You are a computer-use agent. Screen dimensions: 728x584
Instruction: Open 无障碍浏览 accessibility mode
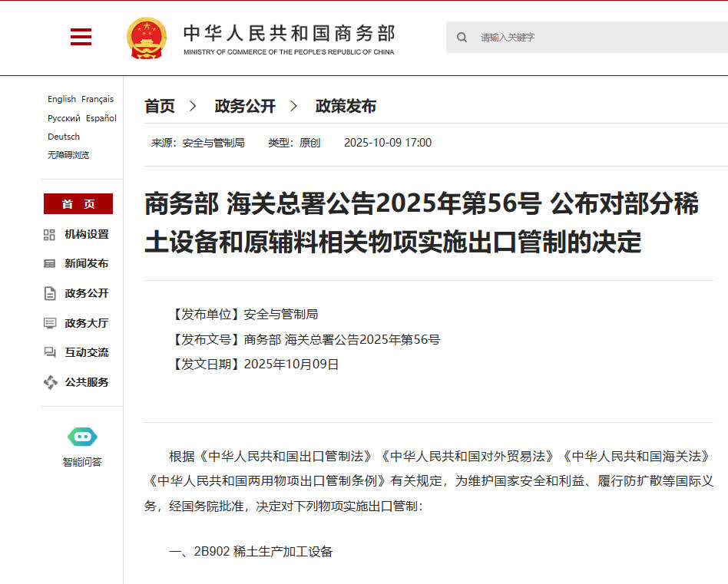coord(68,155)
